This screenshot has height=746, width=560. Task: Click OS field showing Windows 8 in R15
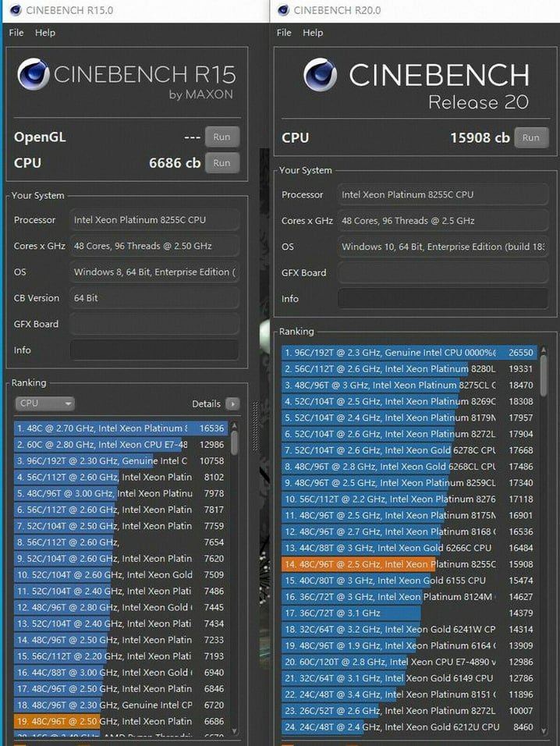point(154,272)
